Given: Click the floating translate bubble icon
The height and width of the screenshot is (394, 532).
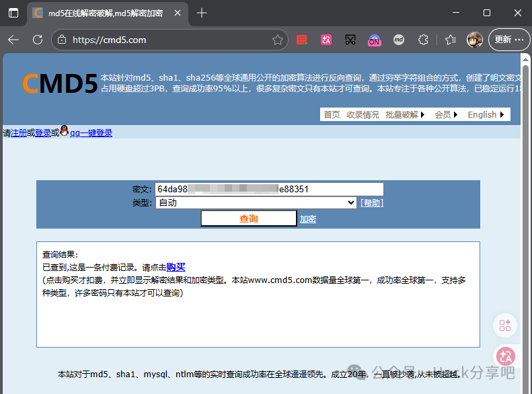Looking at the screenshot, I should click(506, 357).
